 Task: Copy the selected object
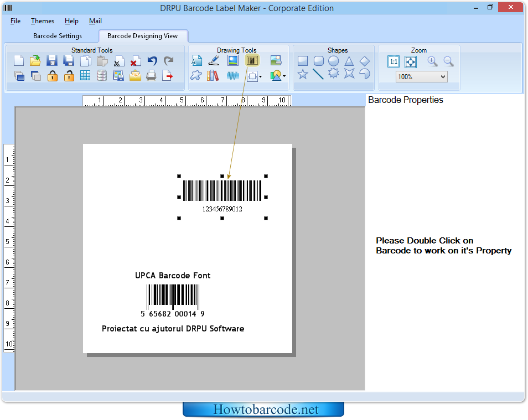tap(86, 61)
